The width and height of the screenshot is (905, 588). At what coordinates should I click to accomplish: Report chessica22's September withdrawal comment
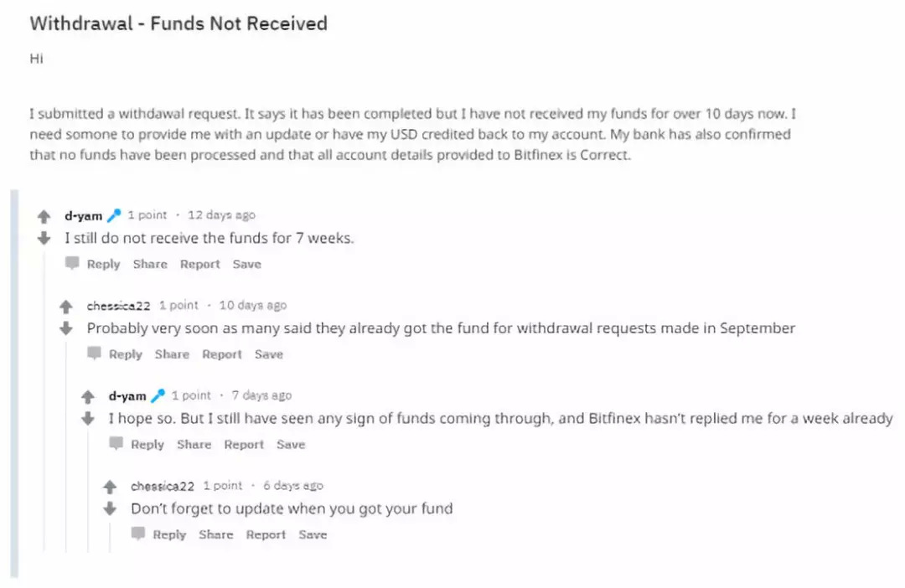221,354
